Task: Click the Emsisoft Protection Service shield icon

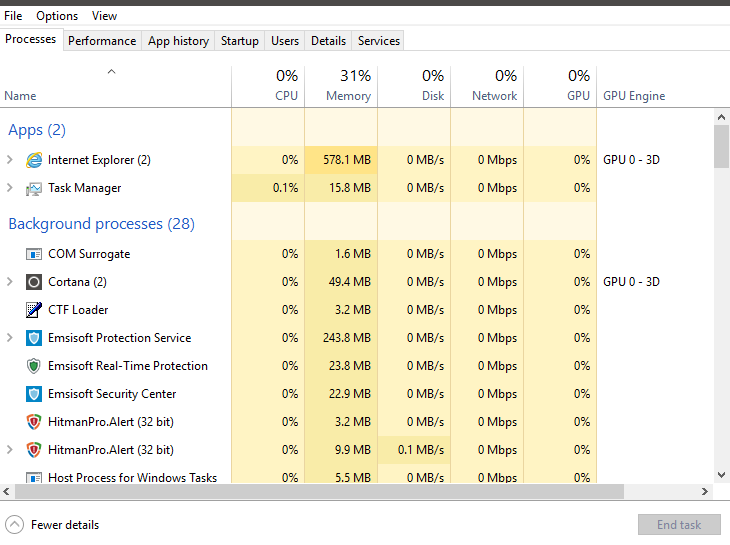Action: (x=34, y=338)
